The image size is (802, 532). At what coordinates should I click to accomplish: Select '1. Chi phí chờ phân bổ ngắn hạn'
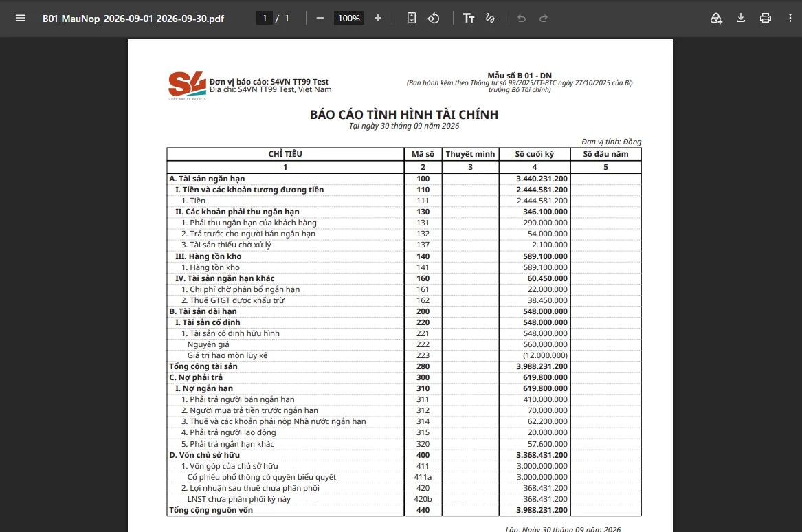[x=241, y=289]
